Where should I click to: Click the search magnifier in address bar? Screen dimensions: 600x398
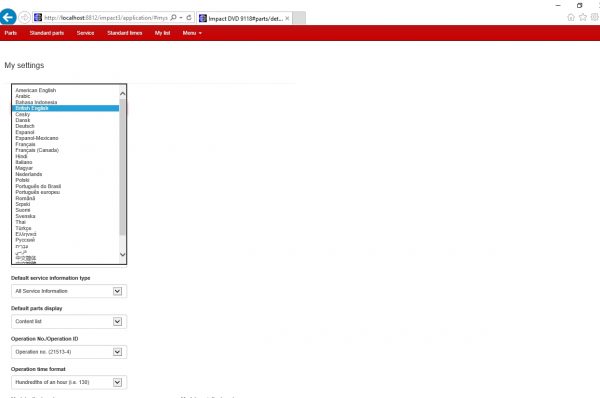(x=173, y=18)
